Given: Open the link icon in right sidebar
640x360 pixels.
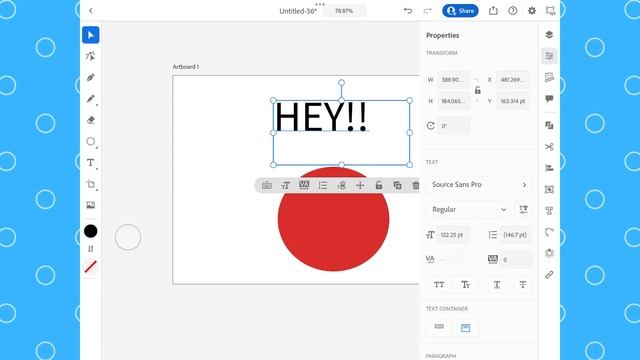Looking at the screenshot, I should [x=549, y=275].
